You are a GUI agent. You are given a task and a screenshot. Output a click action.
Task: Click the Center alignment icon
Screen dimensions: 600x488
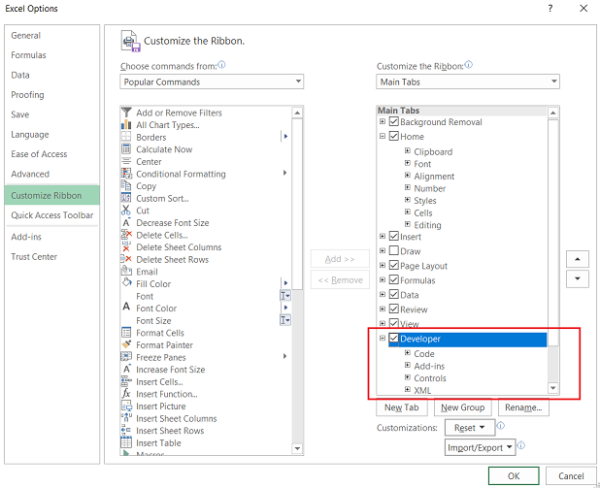point(126,161)
